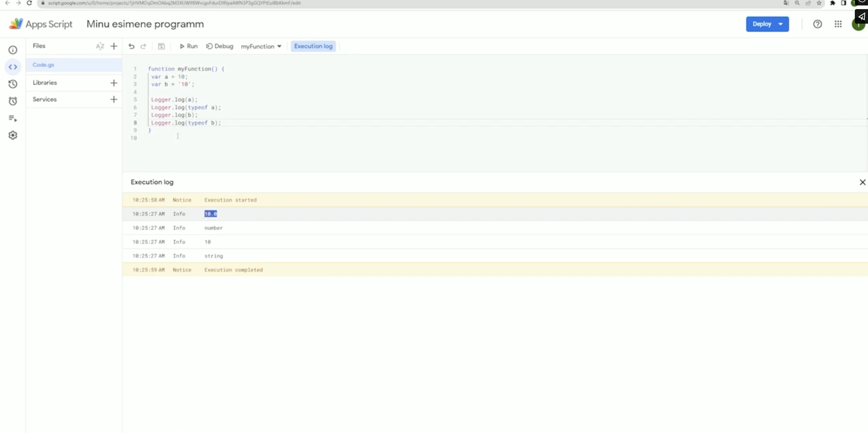This screenshot has width=868, height=433.
Task: Click the Libraries section label
Action: (x=45, y=83)
